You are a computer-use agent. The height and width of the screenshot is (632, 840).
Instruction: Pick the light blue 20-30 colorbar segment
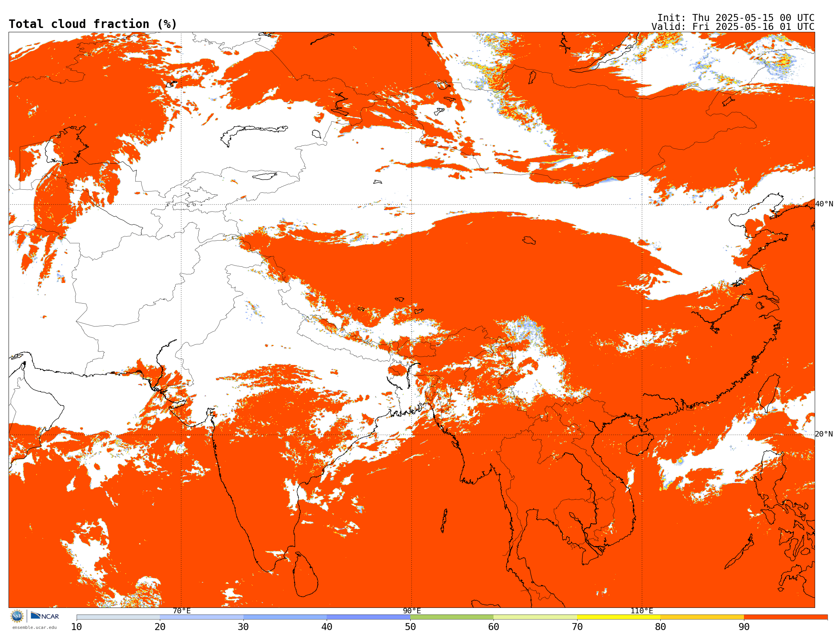[x=201, y=617]
